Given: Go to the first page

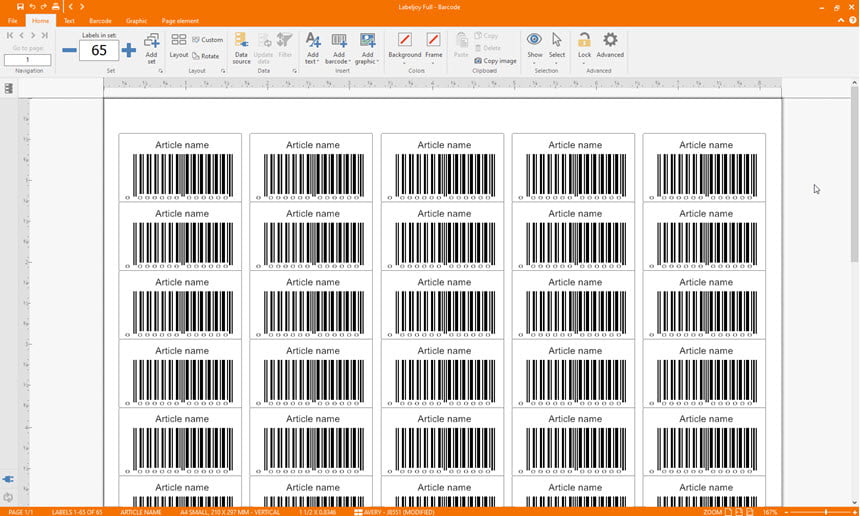Looking at the screenshot, I should pos(10,35).
